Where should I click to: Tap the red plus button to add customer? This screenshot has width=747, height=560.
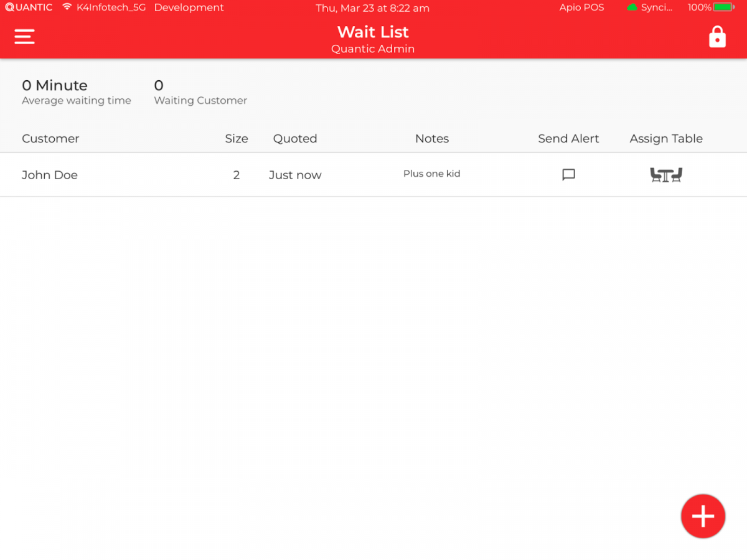pyautogui.click(x=703, y=516)
